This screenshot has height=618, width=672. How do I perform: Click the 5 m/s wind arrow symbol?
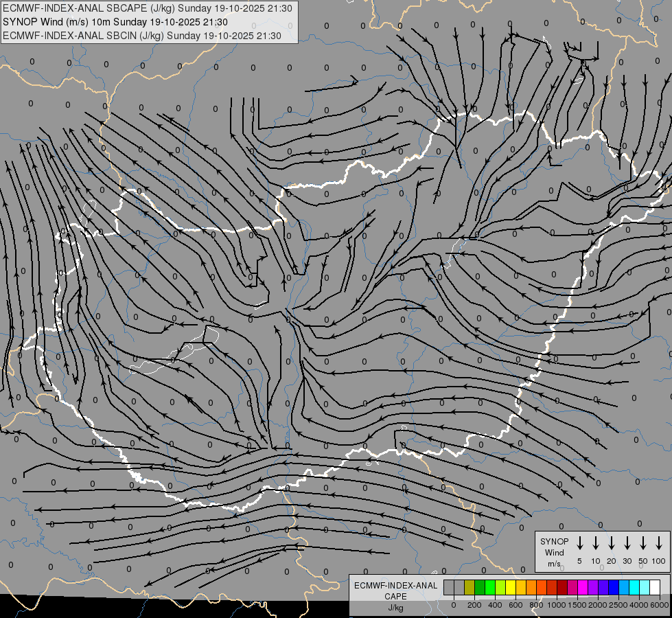(579, 543)
